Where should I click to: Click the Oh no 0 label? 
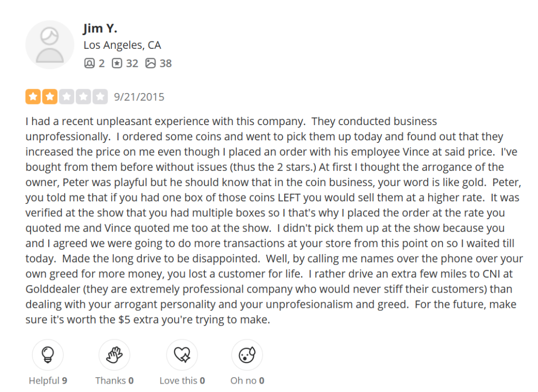[x=247, y=380]
